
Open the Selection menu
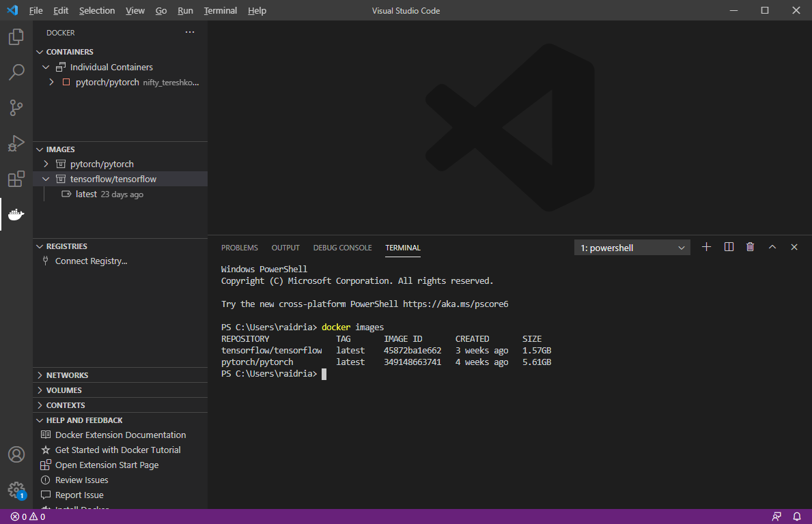click(x=97, y=10)
